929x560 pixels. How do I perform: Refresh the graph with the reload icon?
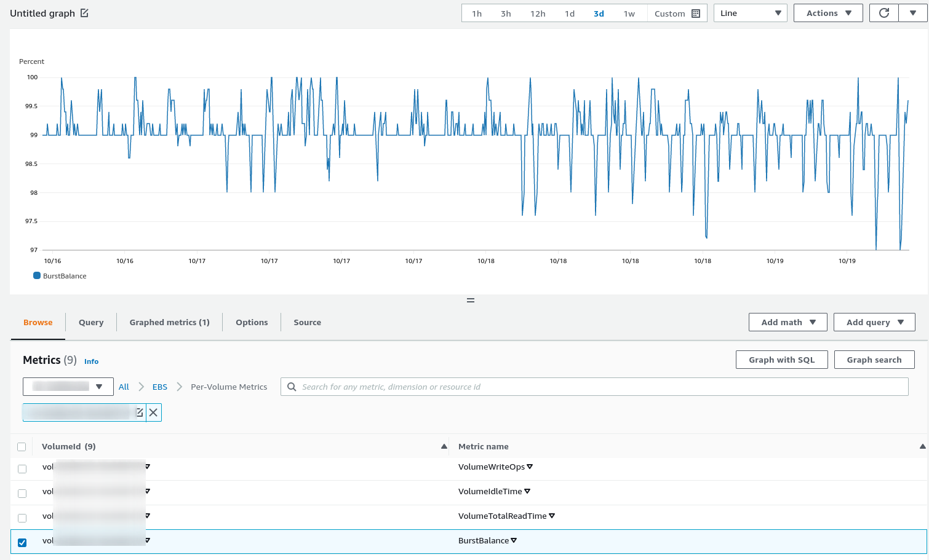[x=884, y=12]
